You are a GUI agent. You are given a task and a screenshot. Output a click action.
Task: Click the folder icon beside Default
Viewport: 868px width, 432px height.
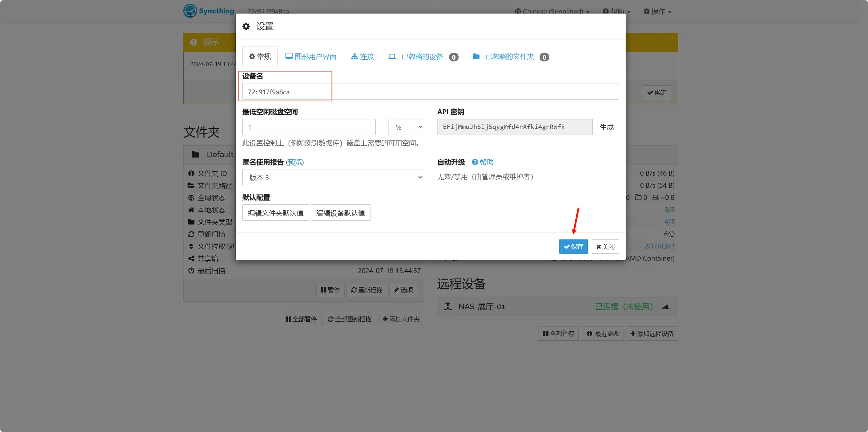coord(195,154)
